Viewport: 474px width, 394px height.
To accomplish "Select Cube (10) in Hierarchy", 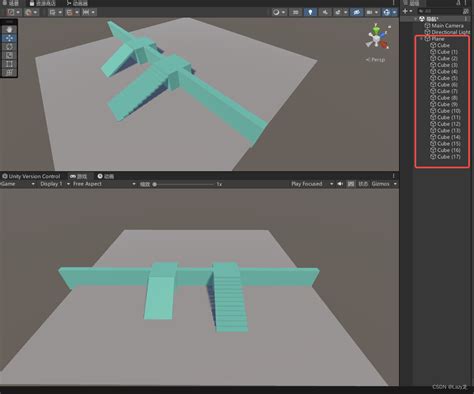I will (449, 111).
